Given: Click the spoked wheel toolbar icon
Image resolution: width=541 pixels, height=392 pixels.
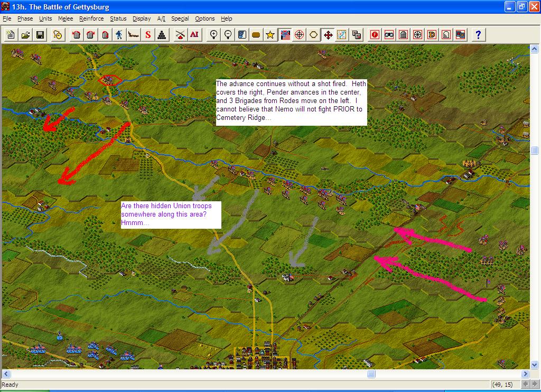Looking at the screenshot, I should coord(417,34).
